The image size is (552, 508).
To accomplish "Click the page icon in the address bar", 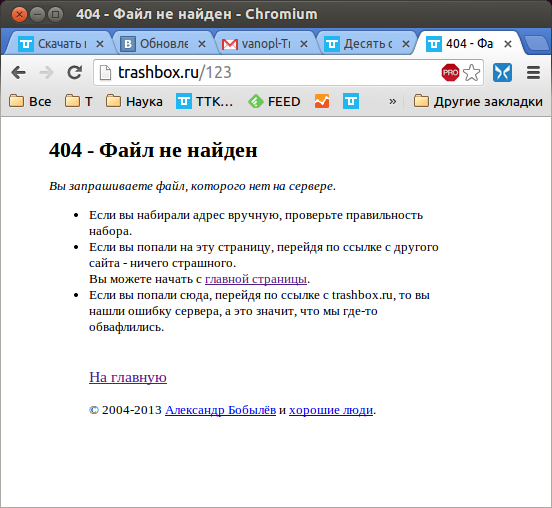I will coord(105,73).
